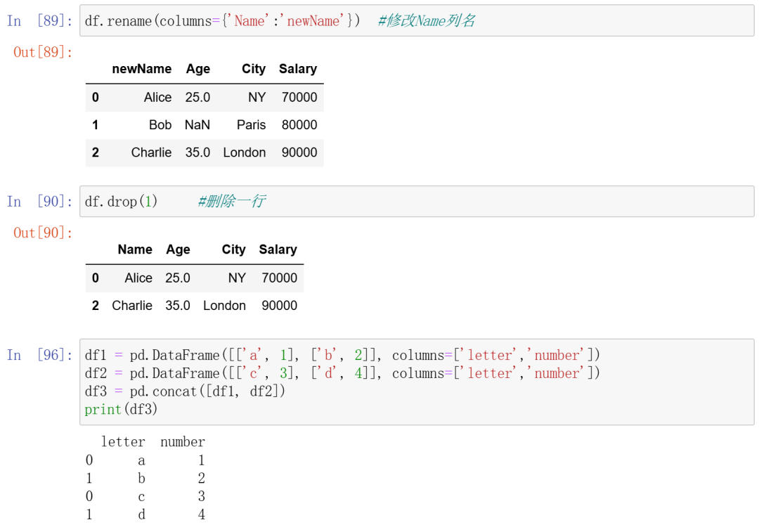The width and height of the screenshot is (759, 532).
Task: Click the df.drop(1) code cell
Action: (x=416, y=202)
